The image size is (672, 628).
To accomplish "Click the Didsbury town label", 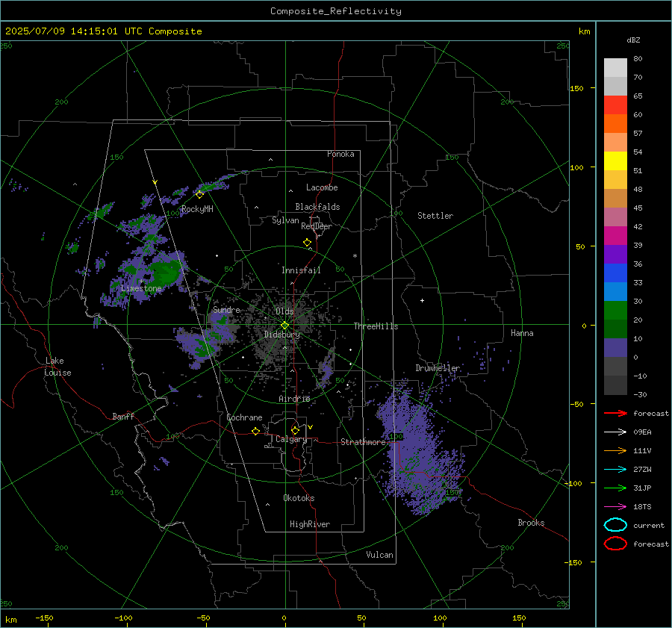I will 281,335.
